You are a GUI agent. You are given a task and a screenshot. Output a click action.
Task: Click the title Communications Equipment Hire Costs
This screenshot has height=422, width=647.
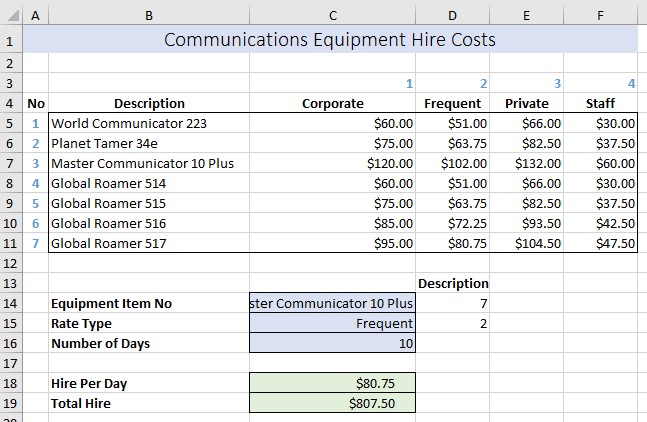click(x=330, y=40)
